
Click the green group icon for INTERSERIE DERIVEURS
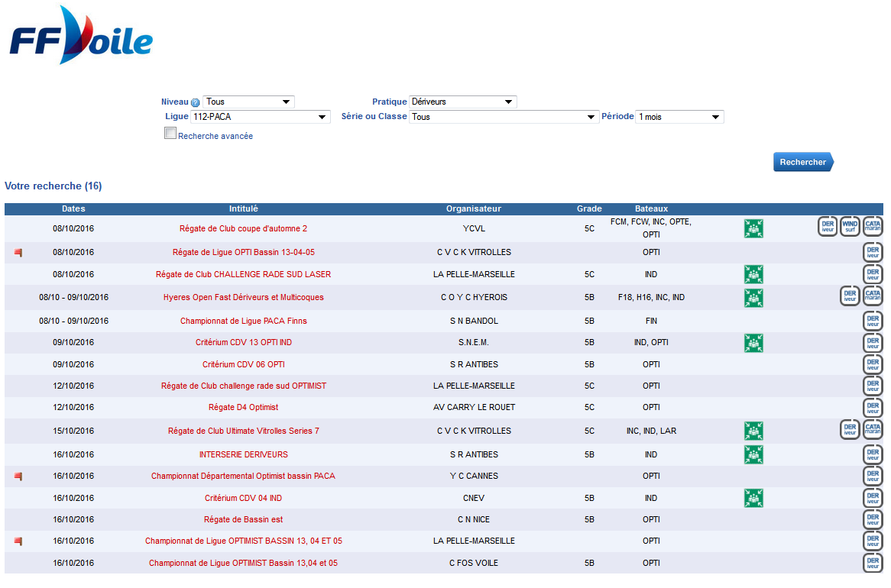click(753, 454)
